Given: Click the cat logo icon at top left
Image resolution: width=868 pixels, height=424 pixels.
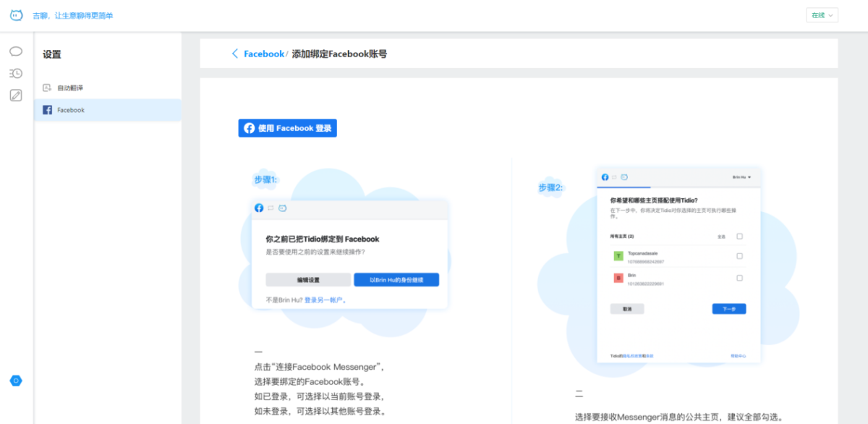Looking at the screenshot, I should pyautogui.click(x=16, y=15).
